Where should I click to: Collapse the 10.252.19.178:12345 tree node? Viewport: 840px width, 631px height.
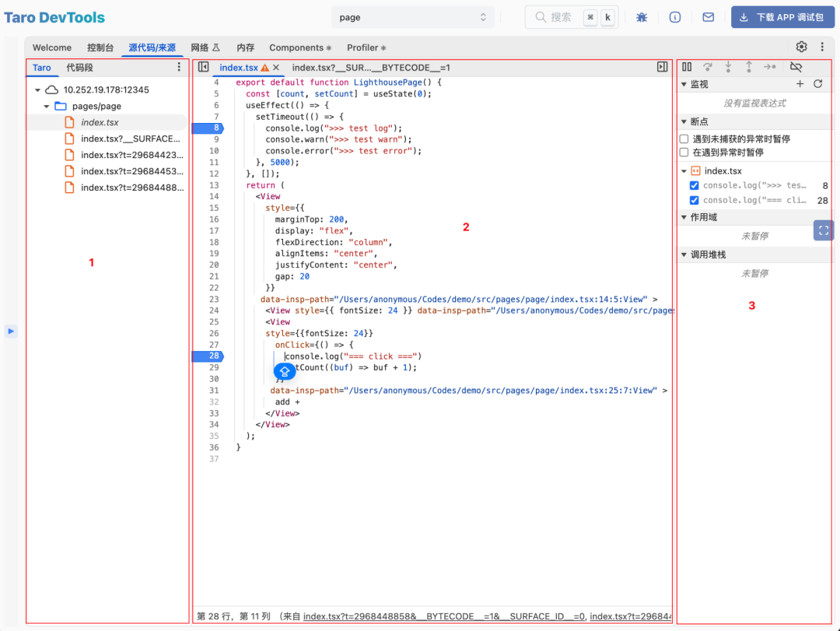pyautogui.click(x=37, y=90)
